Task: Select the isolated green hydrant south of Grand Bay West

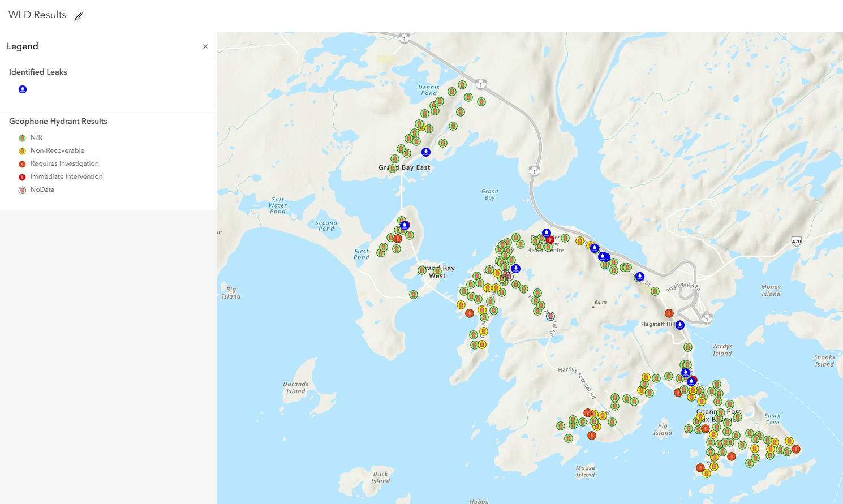Action: tap(414, 295)
